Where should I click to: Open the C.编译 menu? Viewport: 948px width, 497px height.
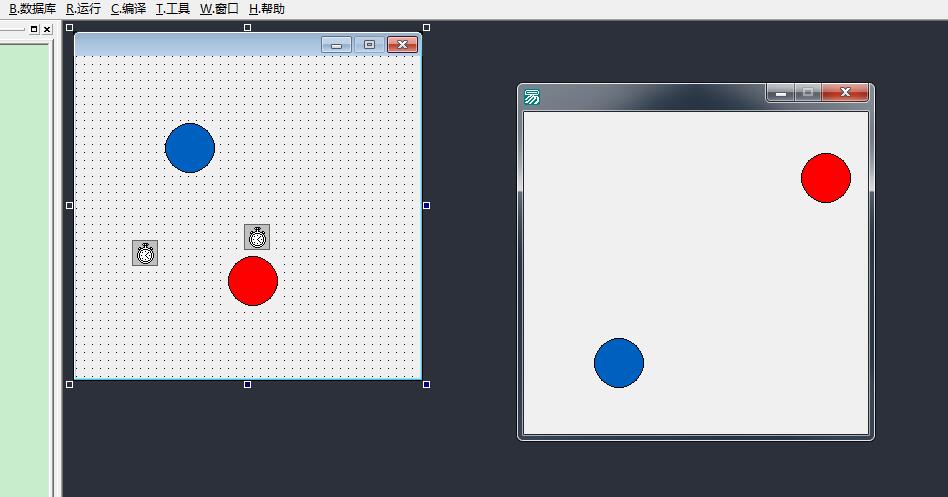coord(128,9)
